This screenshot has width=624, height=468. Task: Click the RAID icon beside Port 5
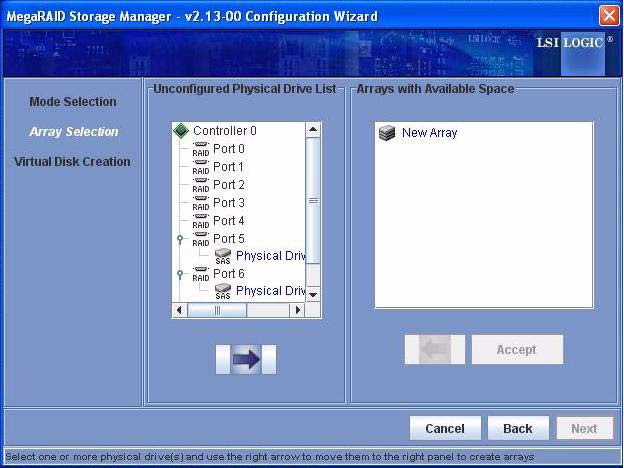click(x=201, y=239)
